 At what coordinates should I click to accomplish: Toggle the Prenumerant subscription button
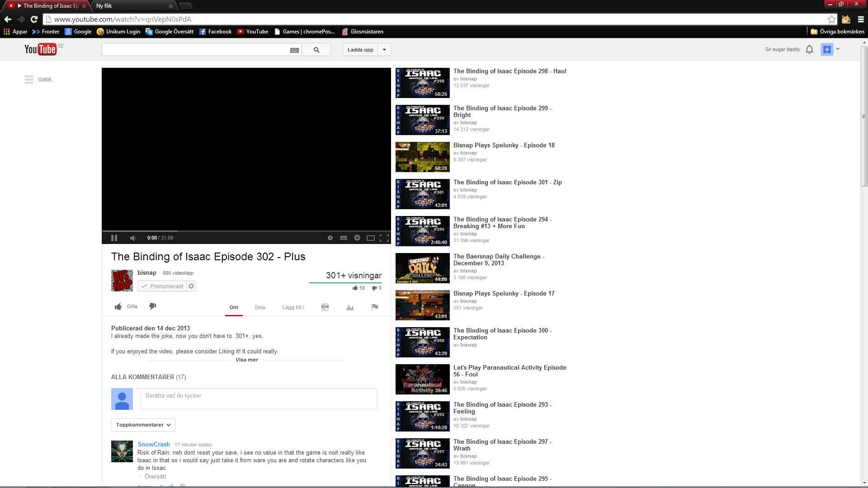coord(162,286)
